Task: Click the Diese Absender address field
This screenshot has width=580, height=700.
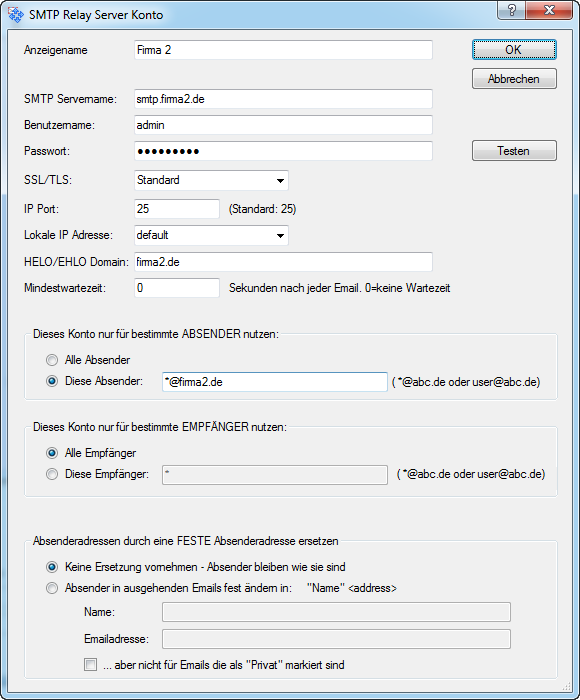Action: (275, 382)
